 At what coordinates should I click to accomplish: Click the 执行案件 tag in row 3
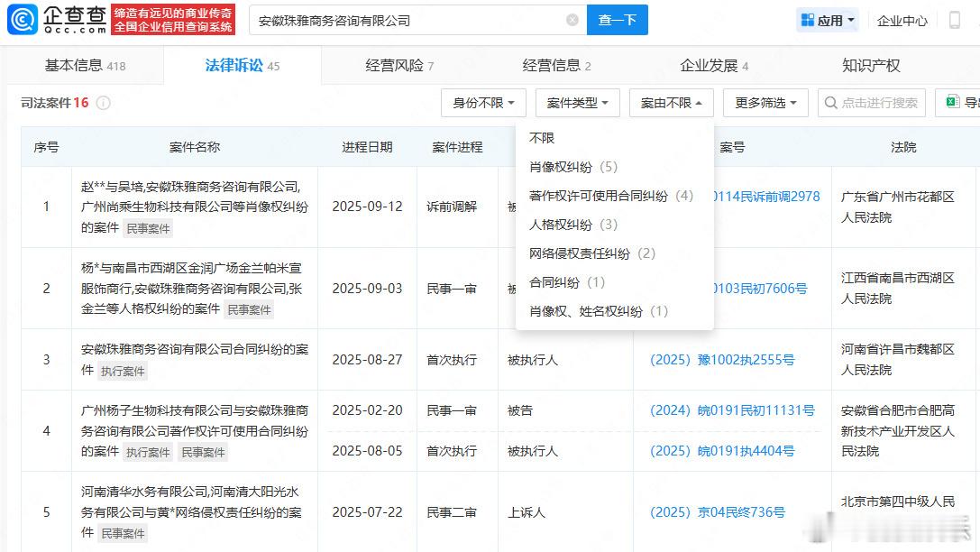click(123, 371)
